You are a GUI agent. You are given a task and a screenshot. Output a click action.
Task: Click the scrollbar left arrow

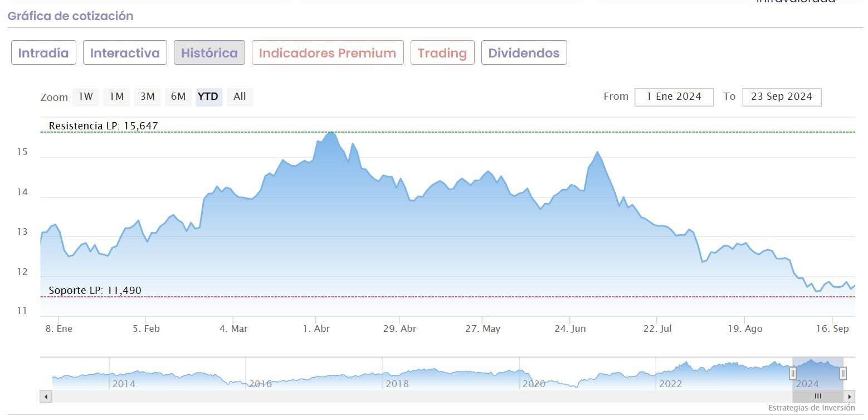click(x=46, y=397)
